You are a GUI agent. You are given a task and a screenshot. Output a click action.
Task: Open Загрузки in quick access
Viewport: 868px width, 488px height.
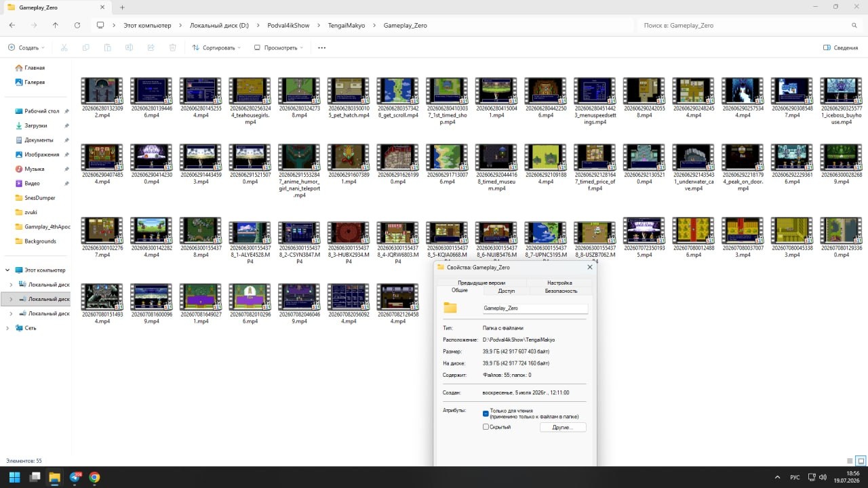tap(37, 125)
